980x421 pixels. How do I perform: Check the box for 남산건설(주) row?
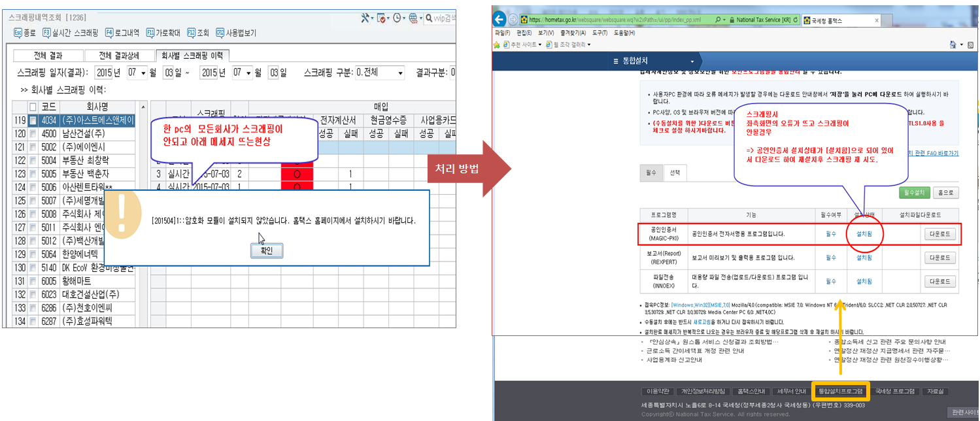tap(33, 133)
